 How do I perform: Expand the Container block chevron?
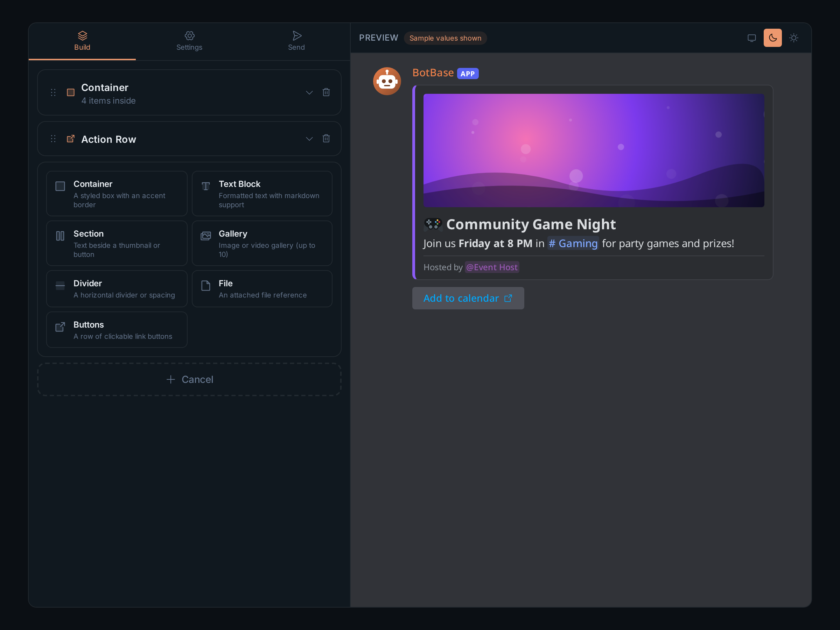click(x=309, y=92)
